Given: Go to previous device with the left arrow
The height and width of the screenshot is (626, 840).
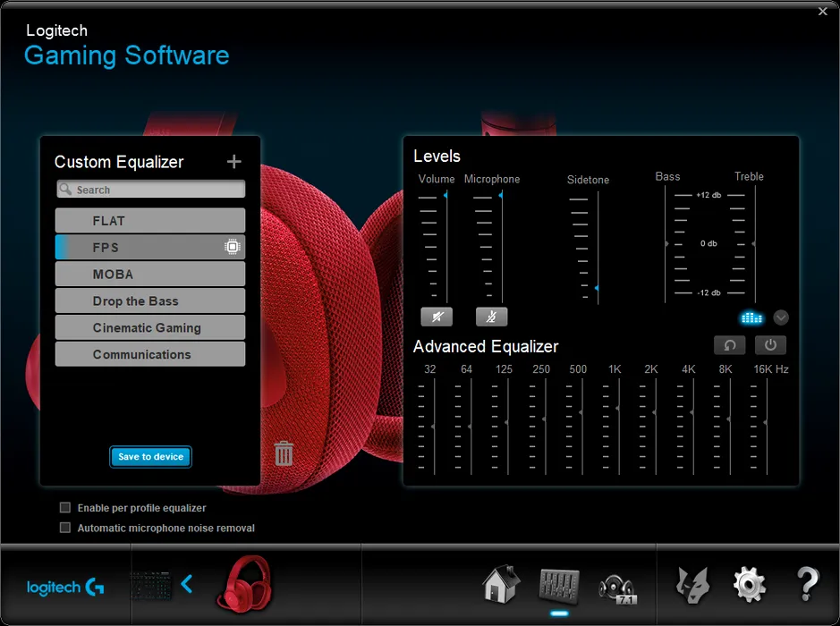Looking at the screenshot, I should point(187,585).
